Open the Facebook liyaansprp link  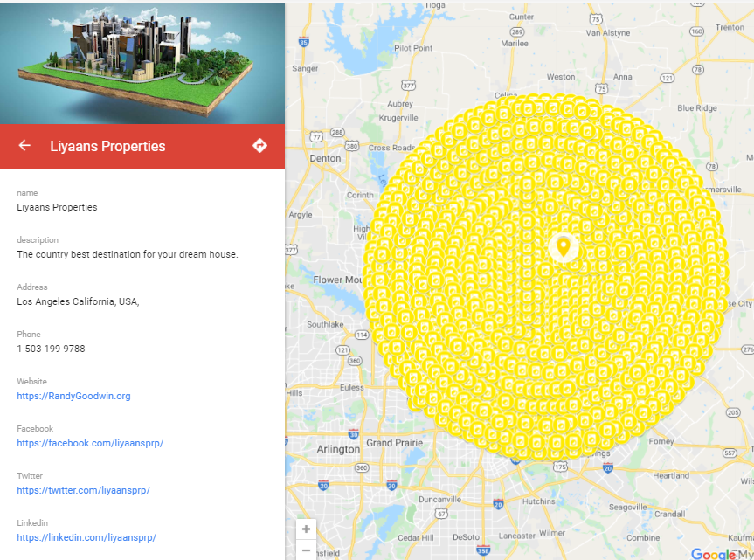(90, 443)
